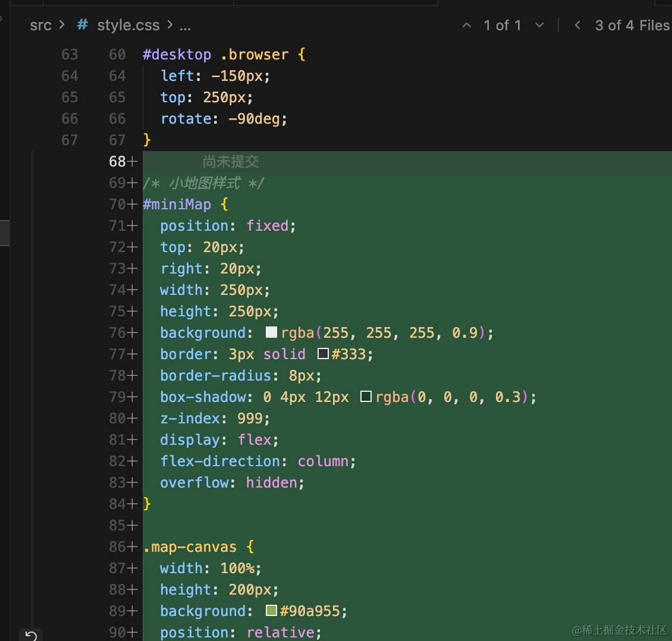Go to next change arrow
The height and width of the screenshot is (641, 672).
[x=539, y=26]
